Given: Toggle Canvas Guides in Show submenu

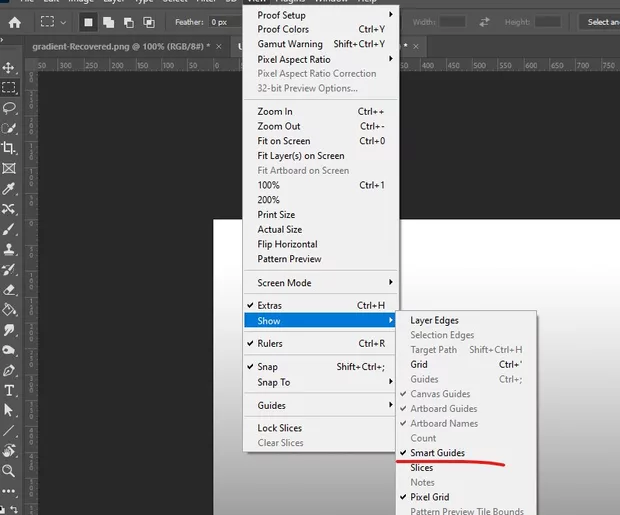Looking at the screenshot, I should [466, 394].
